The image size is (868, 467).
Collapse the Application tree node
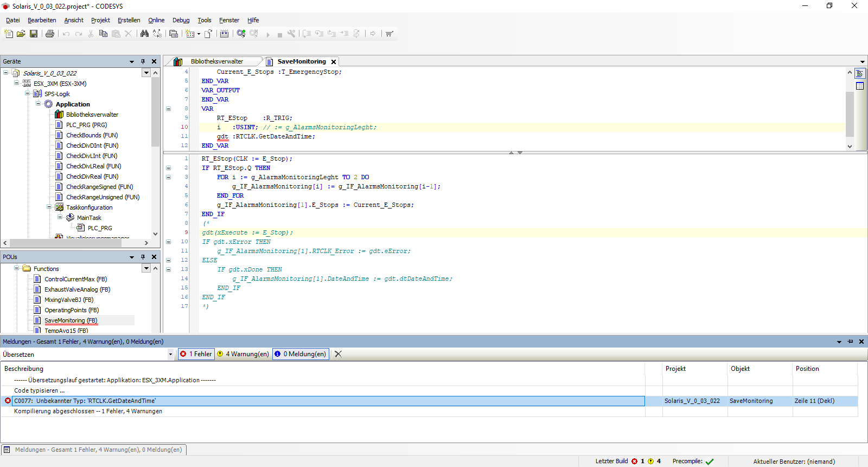click(x=39, y=104)
